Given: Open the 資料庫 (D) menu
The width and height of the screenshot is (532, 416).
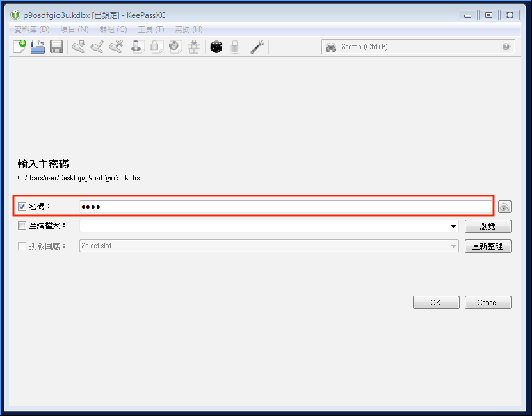Looking at the screenshot, I should (31, 29).
